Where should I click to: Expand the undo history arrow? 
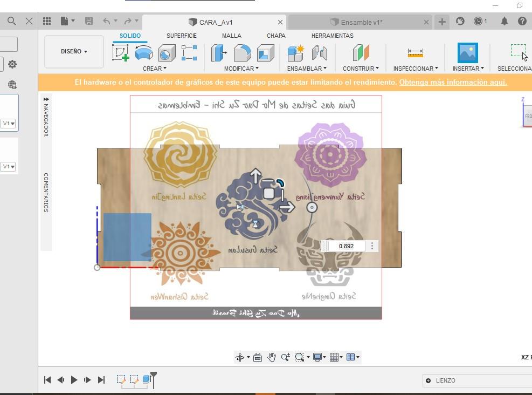[116, 21]
